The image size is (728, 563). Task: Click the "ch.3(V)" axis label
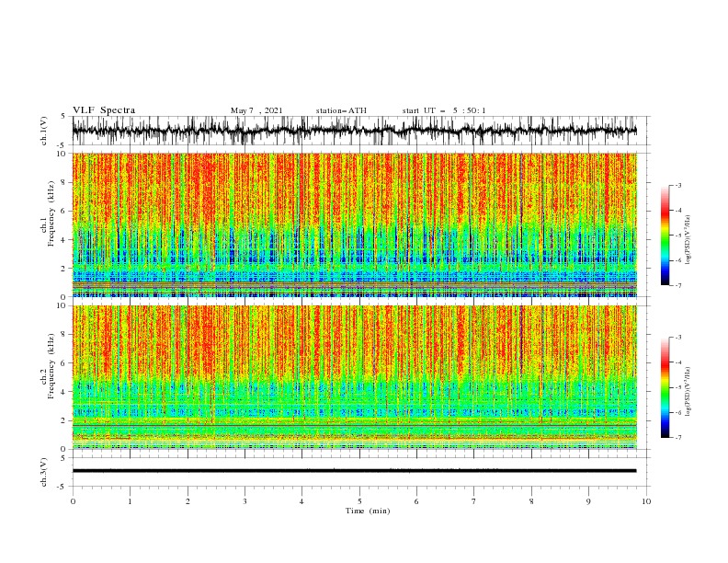(x=44, y=472)
